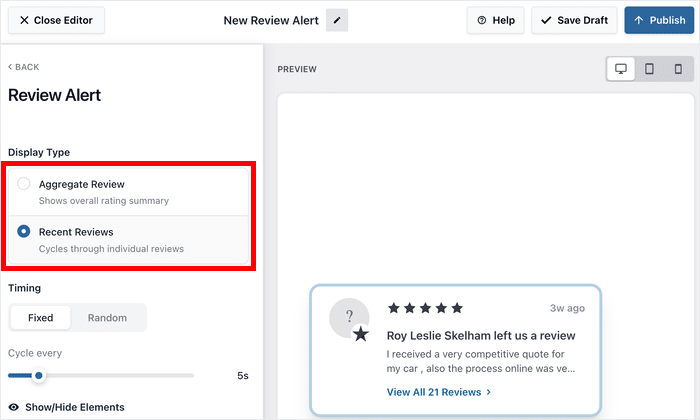Open View All 21 Reviews link
Image resolution: width=700 pixels, height=420 pixels.
[439, 392]
